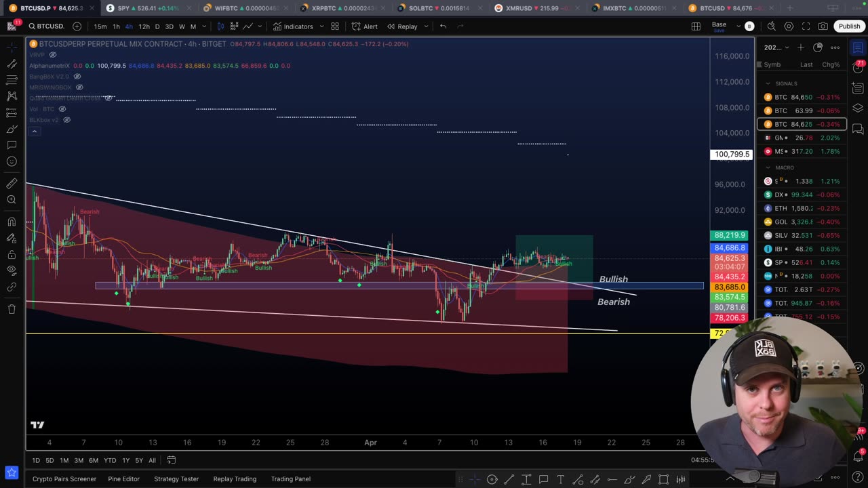Open the layout setup grid icon
Viewport: 868px width, 488px height.
click(696, 26)
